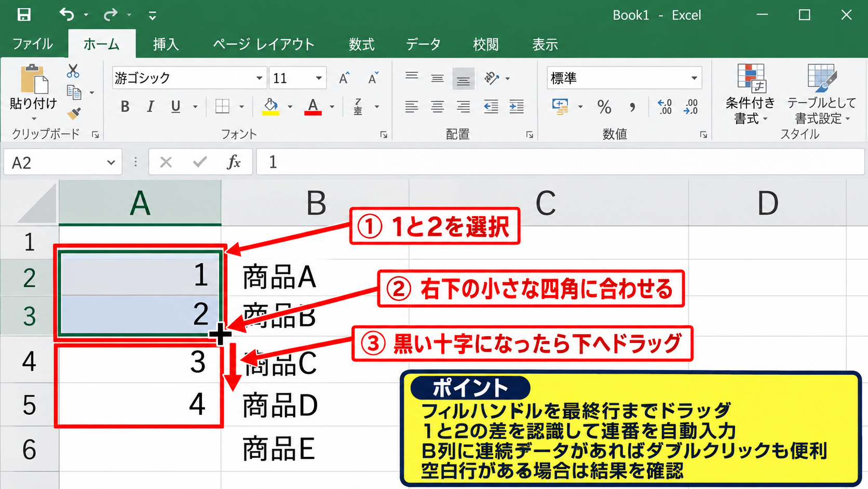Open the データ tab
Screen dimensions: 868x489
click(x=423, y=44)
